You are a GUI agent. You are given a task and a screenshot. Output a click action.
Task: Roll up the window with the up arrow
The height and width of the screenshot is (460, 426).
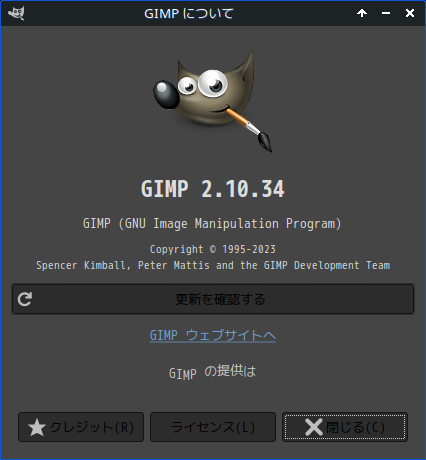pyautogui.click(x=362, y=13)
